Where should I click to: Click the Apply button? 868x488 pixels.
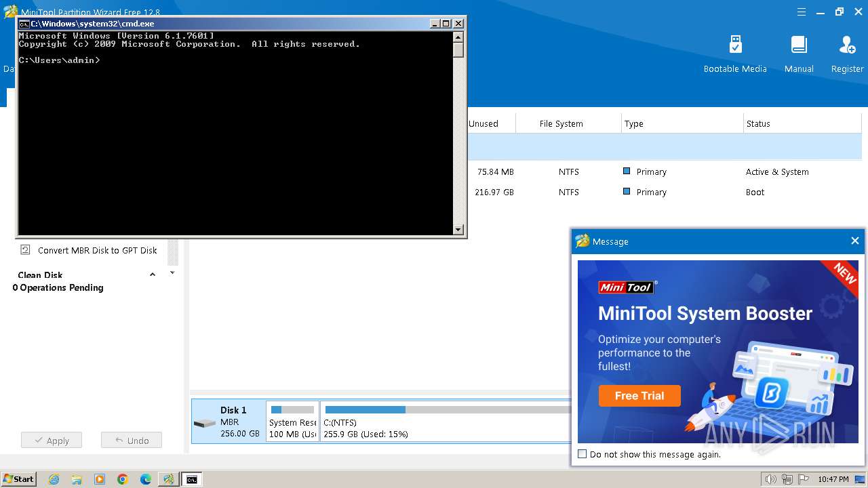click(x=52, y=441)
